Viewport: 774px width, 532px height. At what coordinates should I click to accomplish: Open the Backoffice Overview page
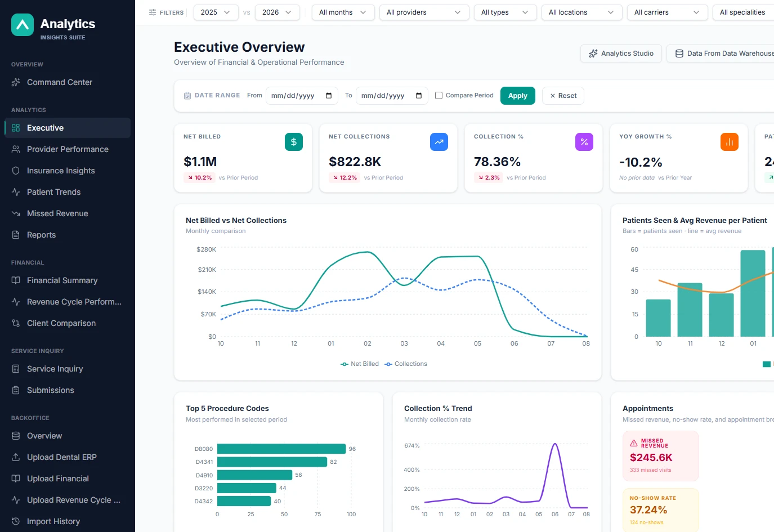tap(68, 436)
